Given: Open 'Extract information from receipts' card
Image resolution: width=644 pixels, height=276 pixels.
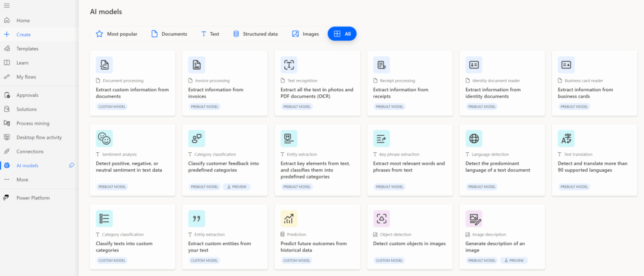Looking at the screenshot, I should (x=410, y=84).
